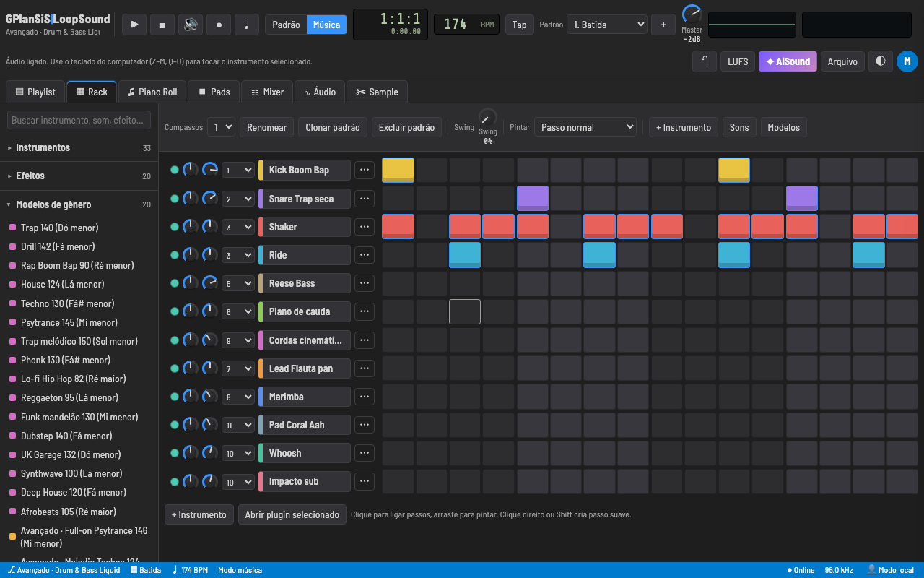Stop playback with the stop button
Image resolution: width=924 pixels, height=578 pixels.
pos(162,25)
